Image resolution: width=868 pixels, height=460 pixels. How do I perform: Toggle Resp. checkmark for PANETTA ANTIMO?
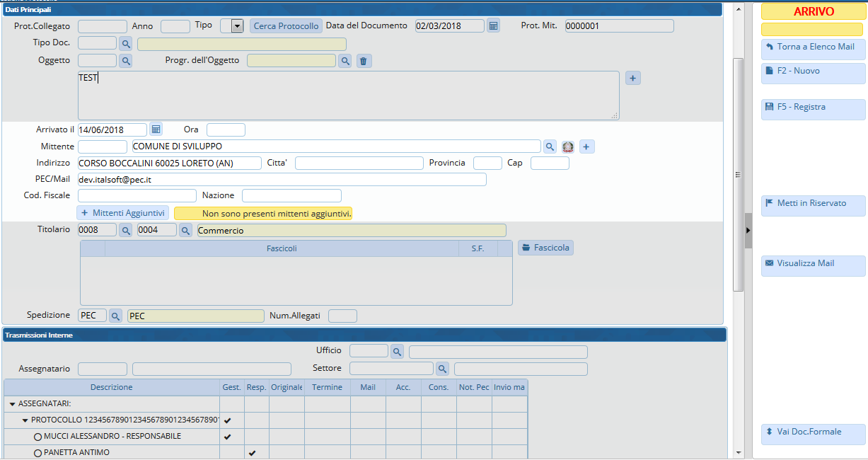click(x=253, y=453)
